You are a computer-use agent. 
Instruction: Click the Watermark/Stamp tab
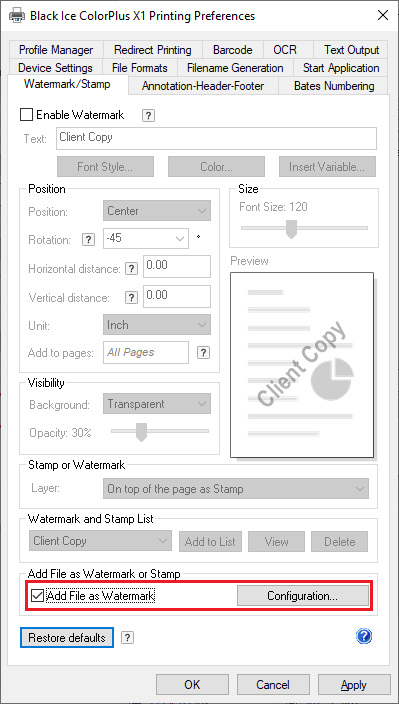tap(67, 84)
